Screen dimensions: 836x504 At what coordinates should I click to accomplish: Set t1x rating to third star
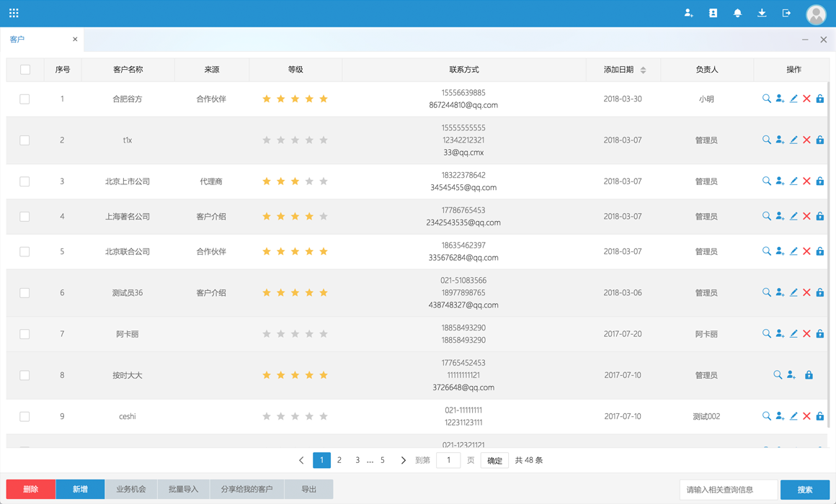[x=295, y=140]
